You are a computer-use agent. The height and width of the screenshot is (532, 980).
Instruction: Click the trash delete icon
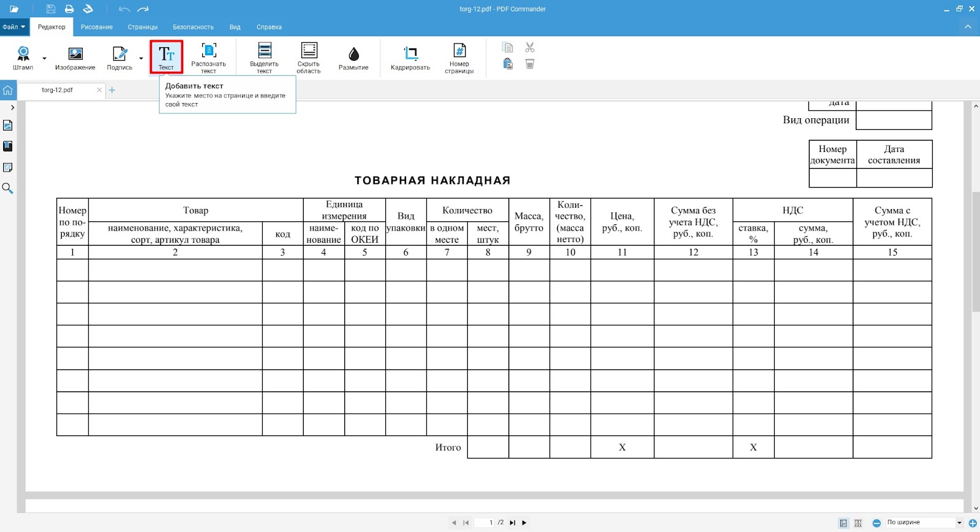pos(530,64)
